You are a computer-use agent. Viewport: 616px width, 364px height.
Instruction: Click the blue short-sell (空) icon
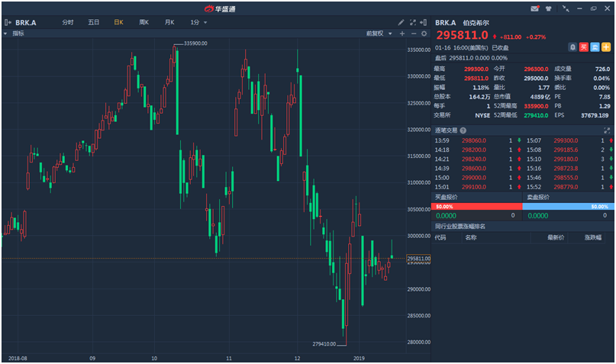[x=595, y=47]
